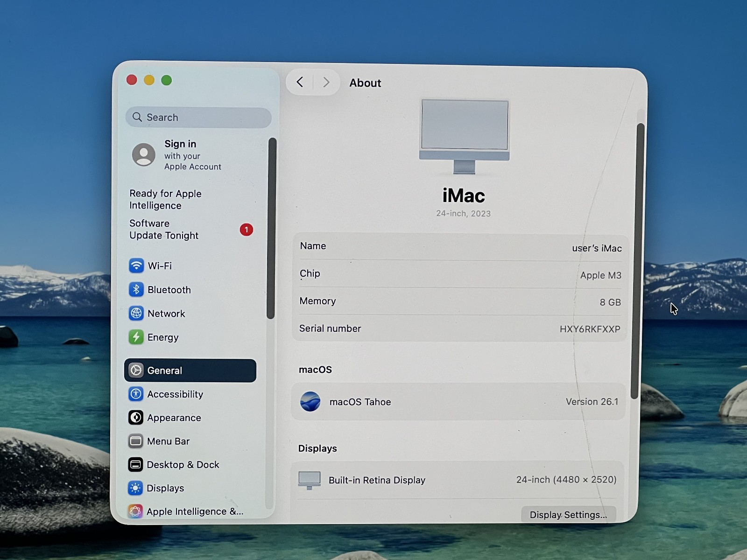Click the serial number HXY6RKFXXP
Image resolution: width=747 pixels, height=560 pixels.
click(x=590, y=329)
